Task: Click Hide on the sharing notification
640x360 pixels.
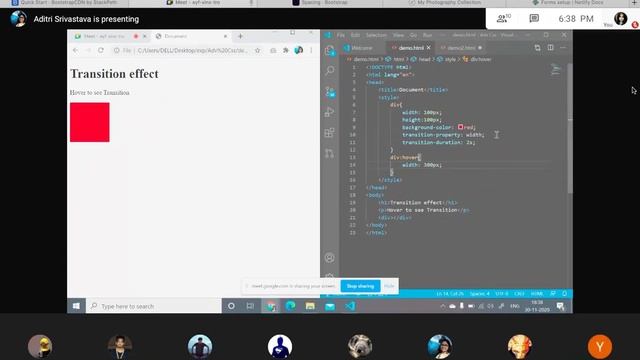Action: click(389, 286)
